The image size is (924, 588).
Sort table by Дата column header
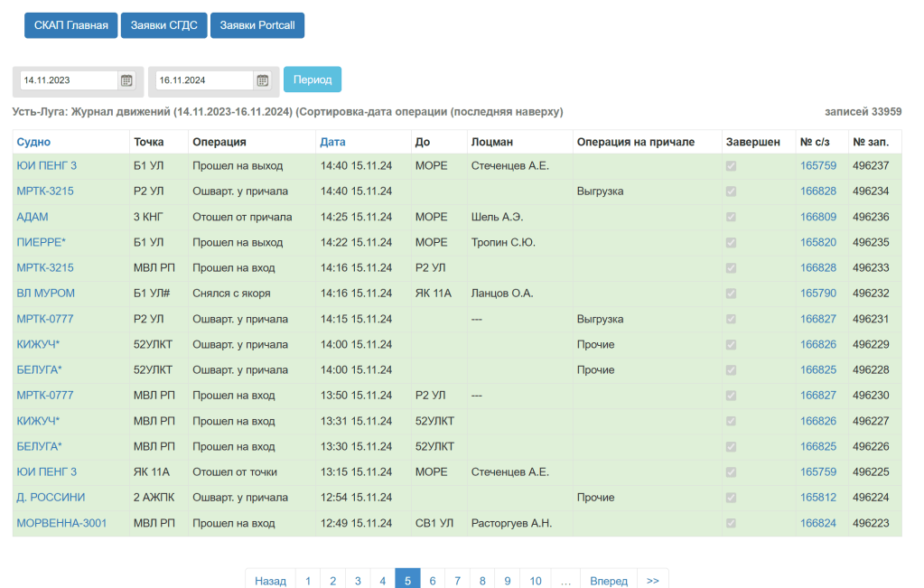pos(332,142)
